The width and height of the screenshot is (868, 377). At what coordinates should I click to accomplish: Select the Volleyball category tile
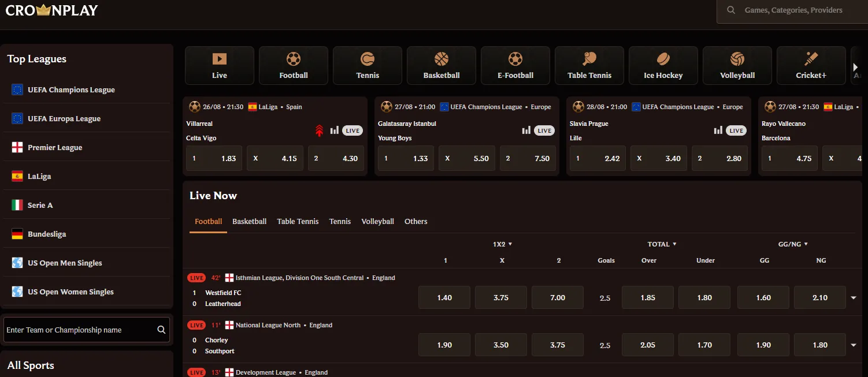tap(737, 66)
